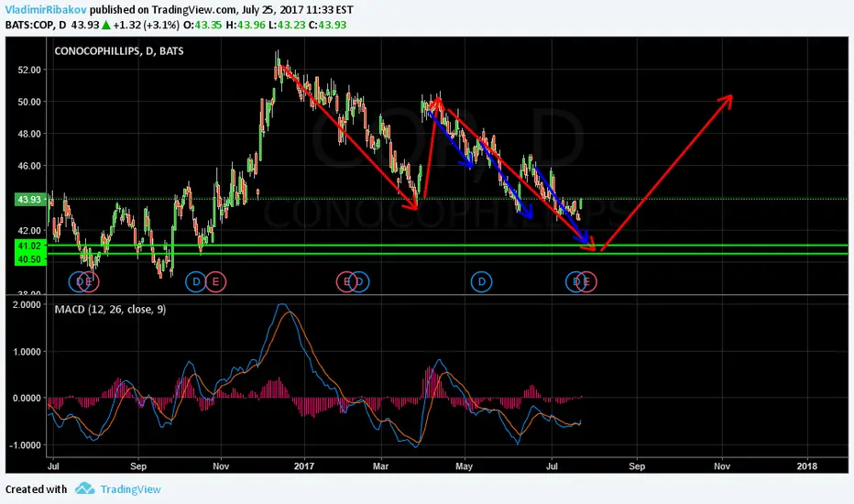Click the E earnings marker beside November 2016
The height and width of the screenshot is (504, 854).
coord(215,281)
